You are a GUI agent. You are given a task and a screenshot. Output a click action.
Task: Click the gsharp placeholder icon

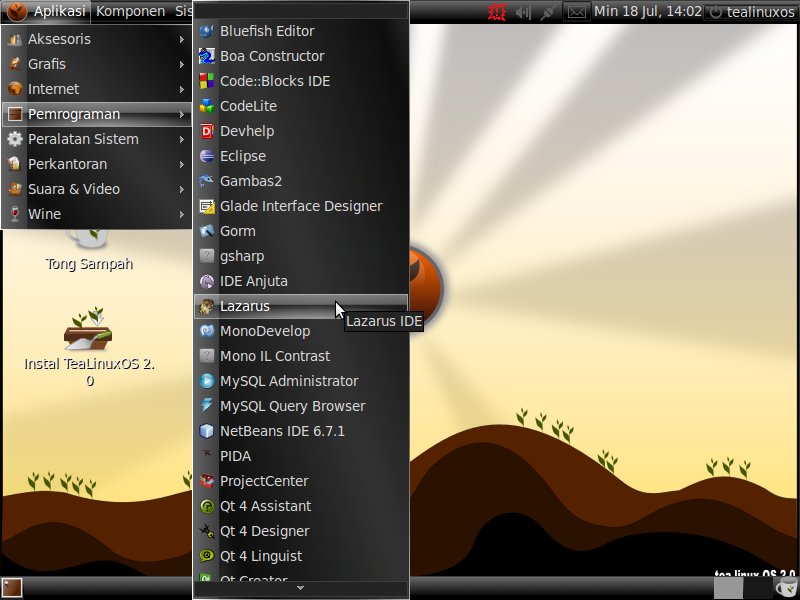click(x=207, y=256)
